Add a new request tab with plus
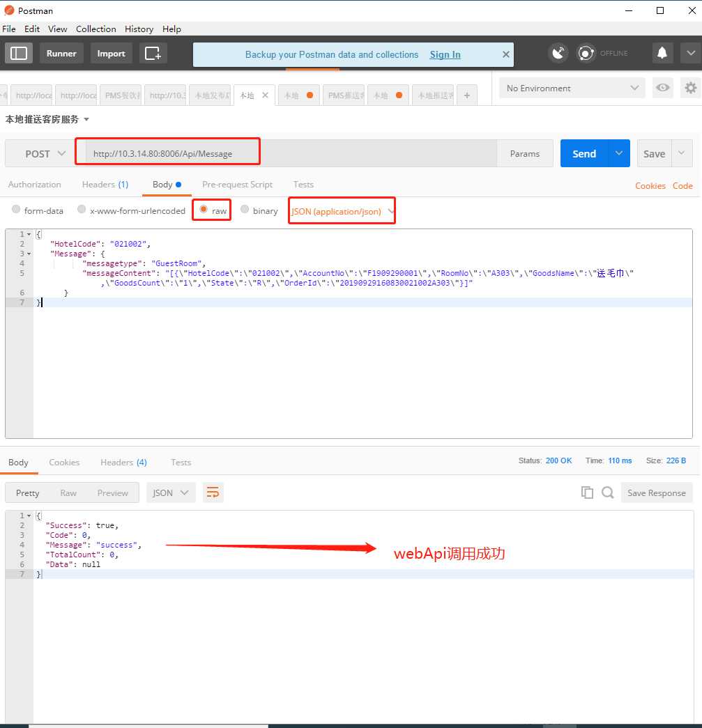This screenshot has height=728, width=702. [467, 95]
